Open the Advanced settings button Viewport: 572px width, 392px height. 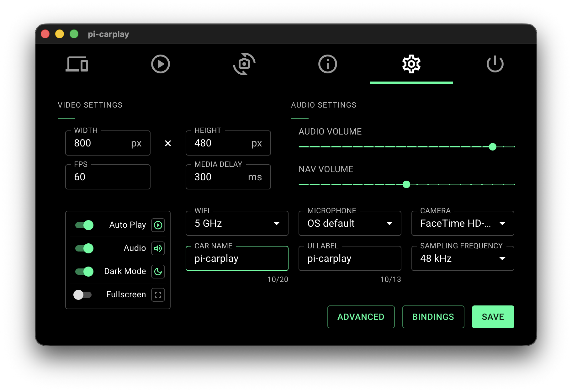click(361, 317)
